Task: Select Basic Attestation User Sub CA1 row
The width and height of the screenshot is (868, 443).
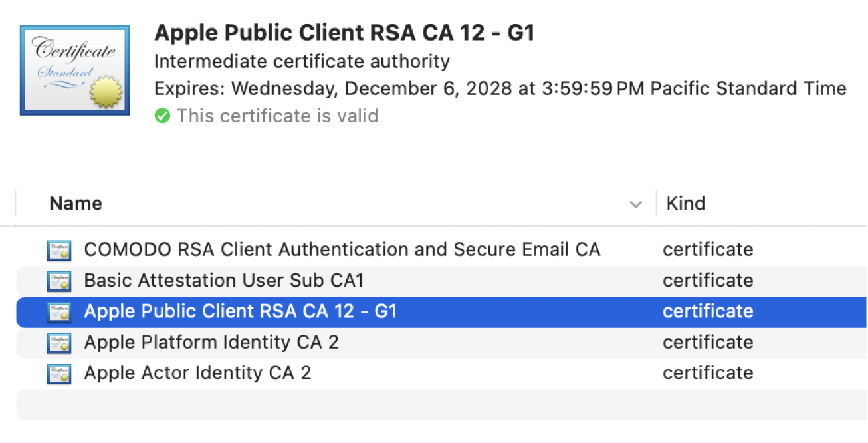Action: [x=223, y=281]
